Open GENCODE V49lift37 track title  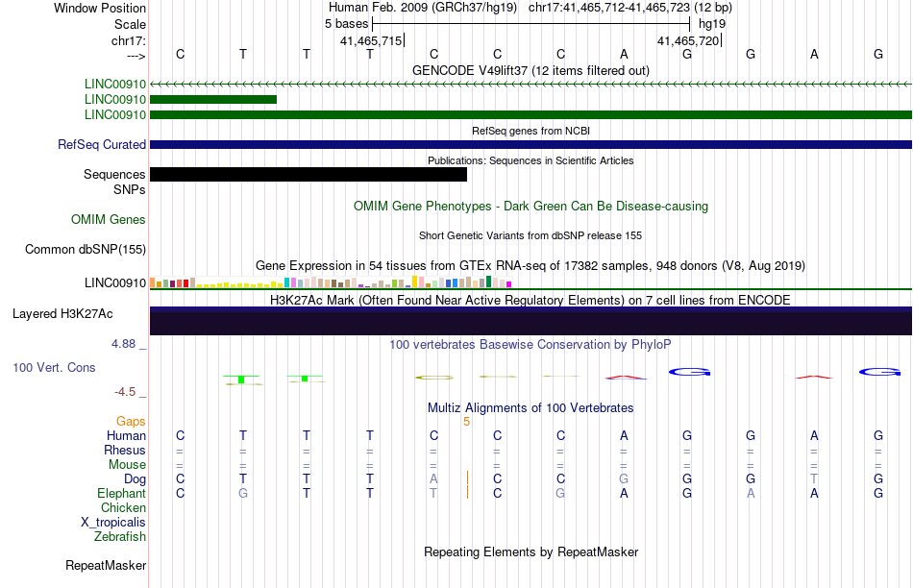coord(531,70)
